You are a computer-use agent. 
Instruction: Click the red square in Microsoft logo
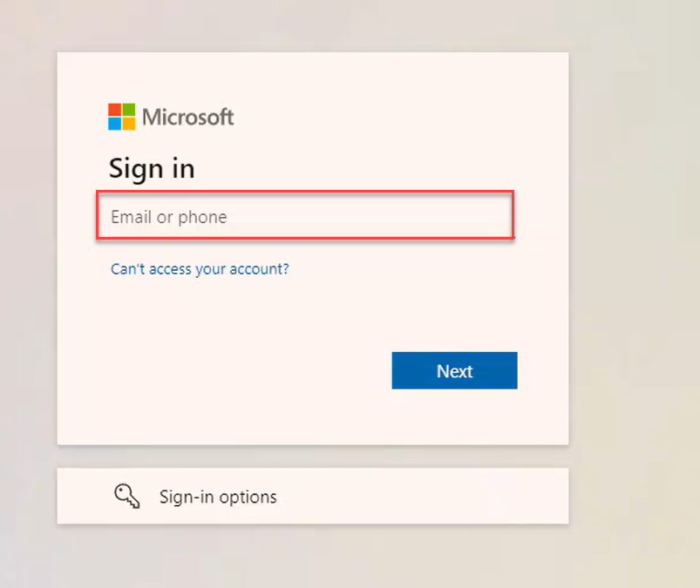pos(114,110)
